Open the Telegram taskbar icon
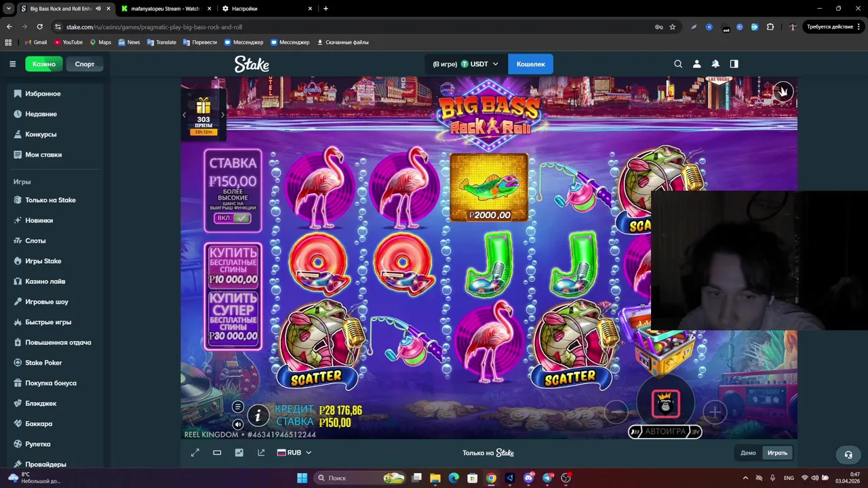The image size is (868, 488). [x=548, y=478]
